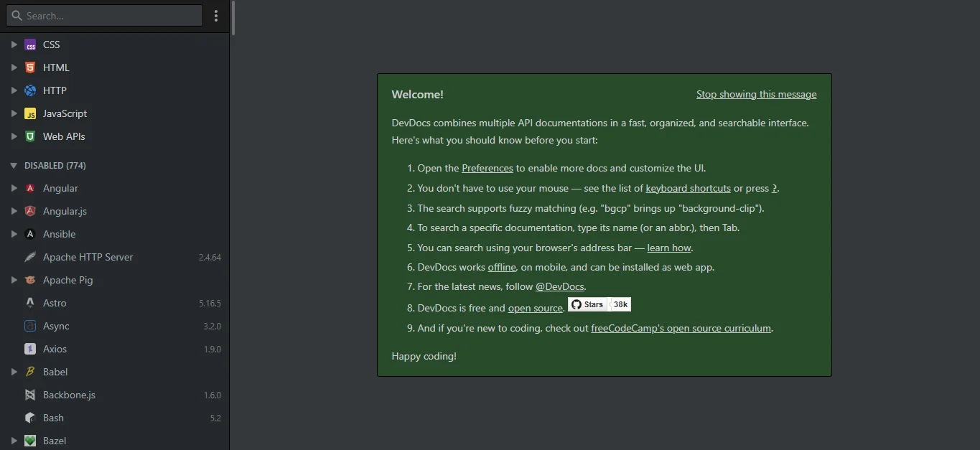The width and height of the screenshot is (980, 450).
Task: Select the Axios list entry
Action: coord(115,349)
